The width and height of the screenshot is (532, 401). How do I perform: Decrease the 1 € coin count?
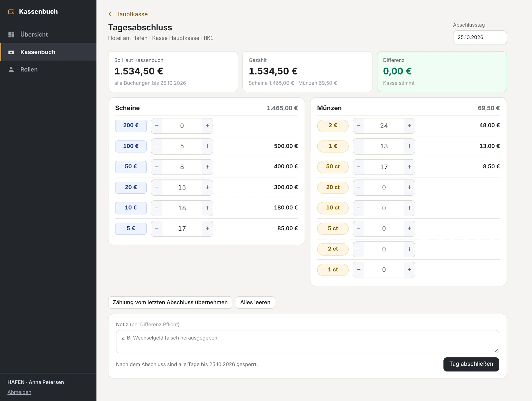point(359,146)
